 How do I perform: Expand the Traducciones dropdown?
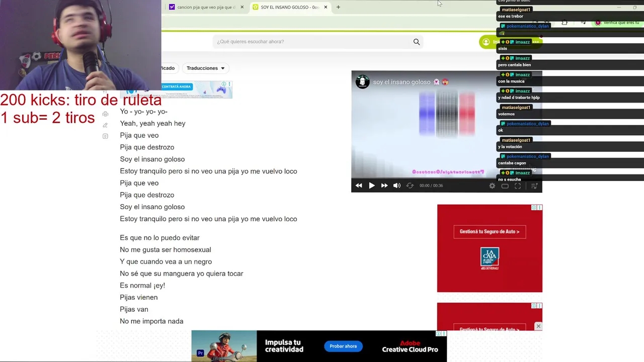click(x=205, y=68)
